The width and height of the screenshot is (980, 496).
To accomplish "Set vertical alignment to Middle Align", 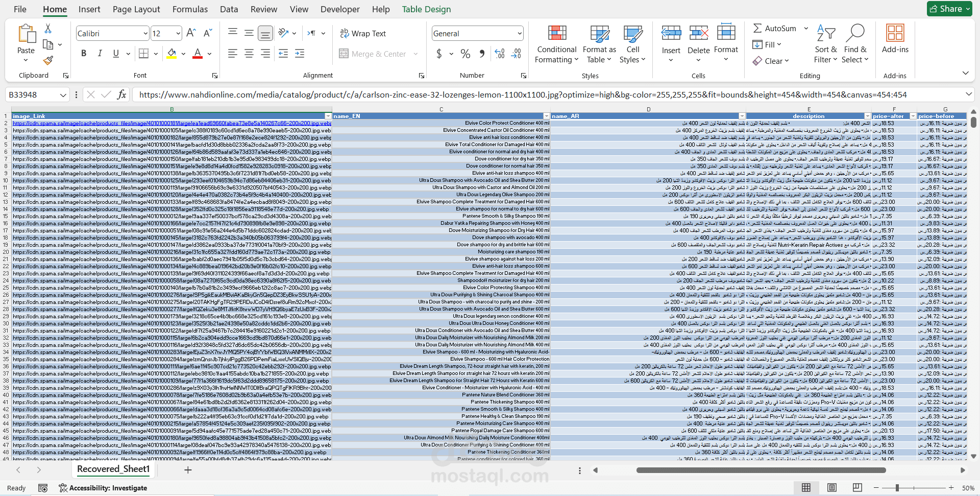I will click(249, 33).
